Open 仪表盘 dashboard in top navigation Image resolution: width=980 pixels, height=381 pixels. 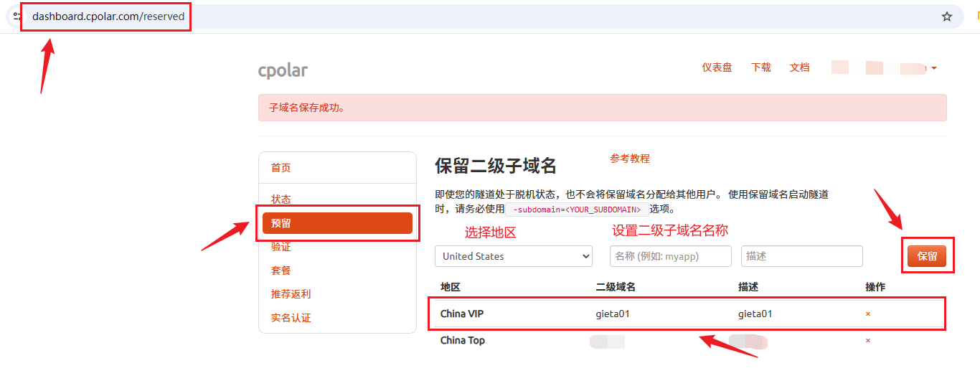tap(717, 67)
